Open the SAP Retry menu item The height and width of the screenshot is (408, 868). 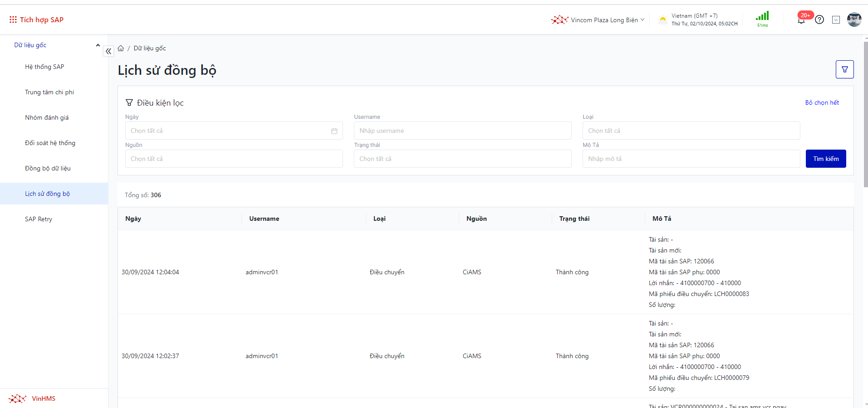tap(39, 219)
